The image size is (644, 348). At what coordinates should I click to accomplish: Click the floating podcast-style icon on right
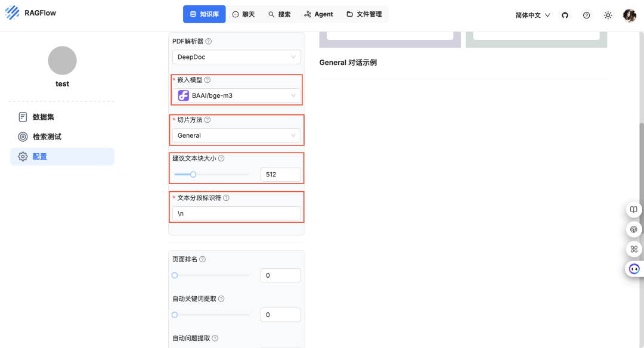click(634, 229)
